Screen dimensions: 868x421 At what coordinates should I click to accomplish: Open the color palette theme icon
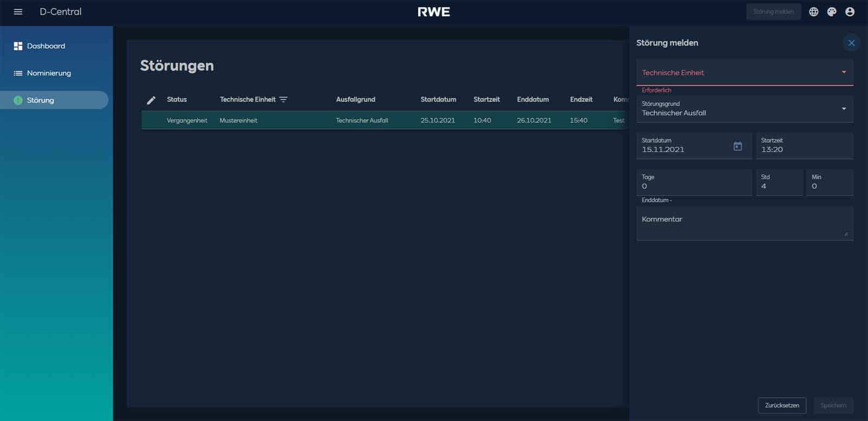point(832,12)
